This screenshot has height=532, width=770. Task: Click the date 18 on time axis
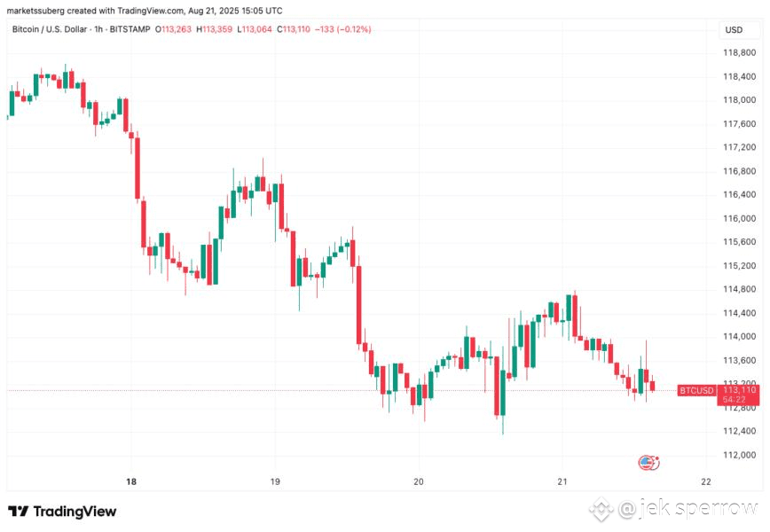131,482
